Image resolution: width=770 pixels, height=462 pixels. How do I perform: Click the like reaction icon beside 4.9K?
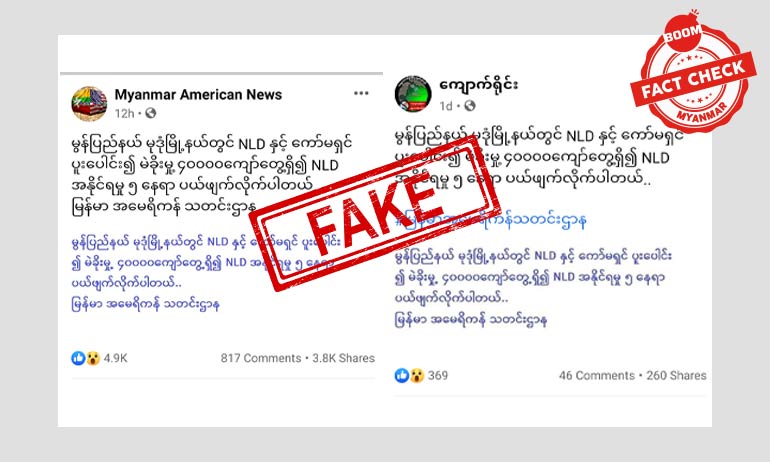78,358
